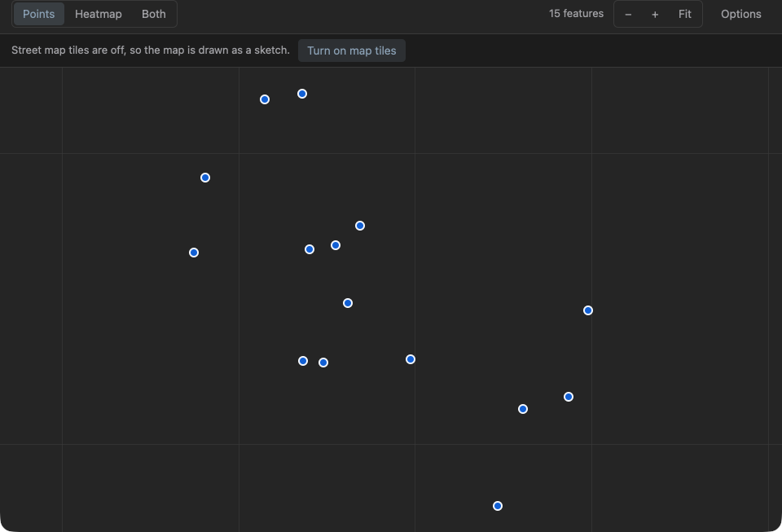782x532 pixels.
Task: Switch to the Heatmap view
Action: [99, 14]
